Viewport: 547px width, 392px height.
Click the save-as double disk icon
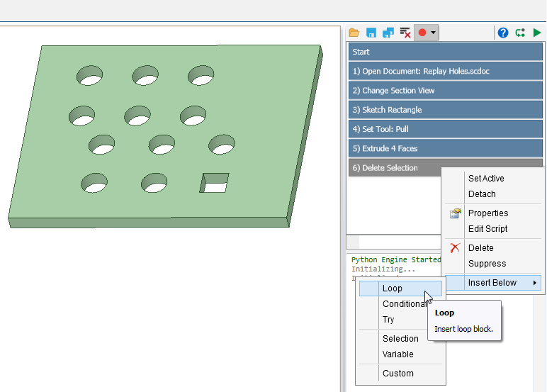pyautogui.click(x=388, y=33)
